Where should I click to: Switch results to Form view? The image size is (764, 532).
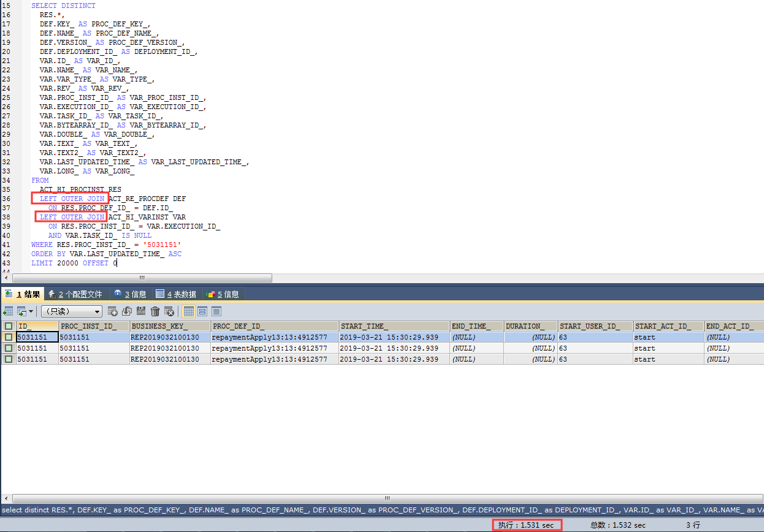(x=202, y=311)
